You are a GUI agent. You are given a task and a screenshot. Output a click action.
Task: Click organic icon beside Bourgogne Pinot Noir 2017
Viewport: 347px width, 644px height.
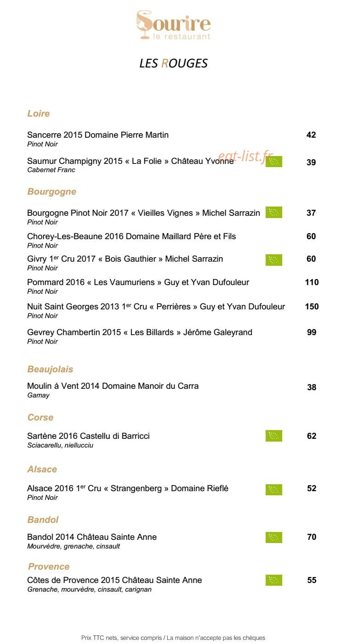pos(274,212)
